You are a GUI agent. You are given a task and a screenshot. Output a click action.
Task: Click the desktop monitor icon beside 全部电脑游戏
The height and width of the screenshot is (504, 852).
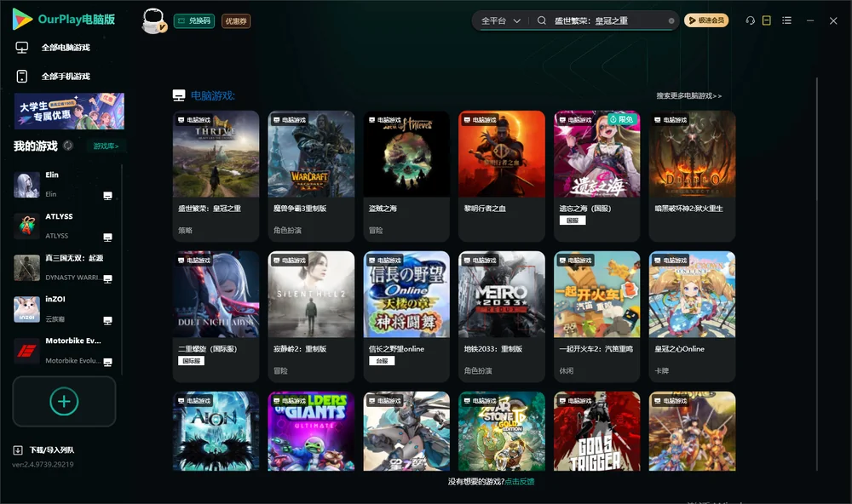tap(22, 48)
